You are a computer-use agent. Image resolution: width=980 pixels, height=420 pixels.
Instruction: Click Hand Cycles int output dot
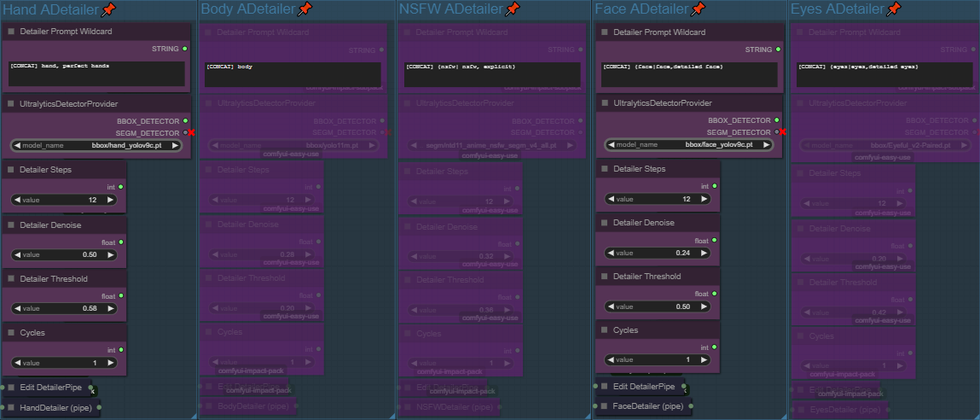(x=120, y=350)
